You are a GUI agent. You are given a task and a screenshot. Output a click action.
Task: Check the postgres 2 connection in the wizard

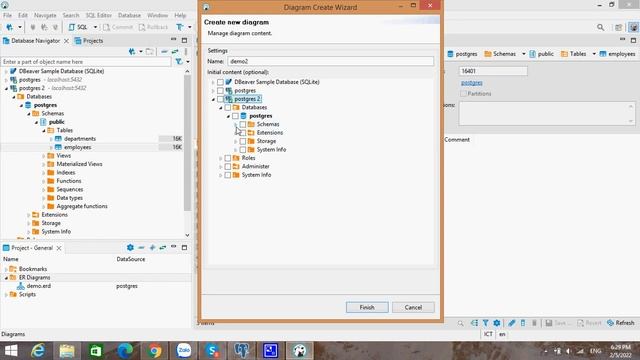click(220, 99)
